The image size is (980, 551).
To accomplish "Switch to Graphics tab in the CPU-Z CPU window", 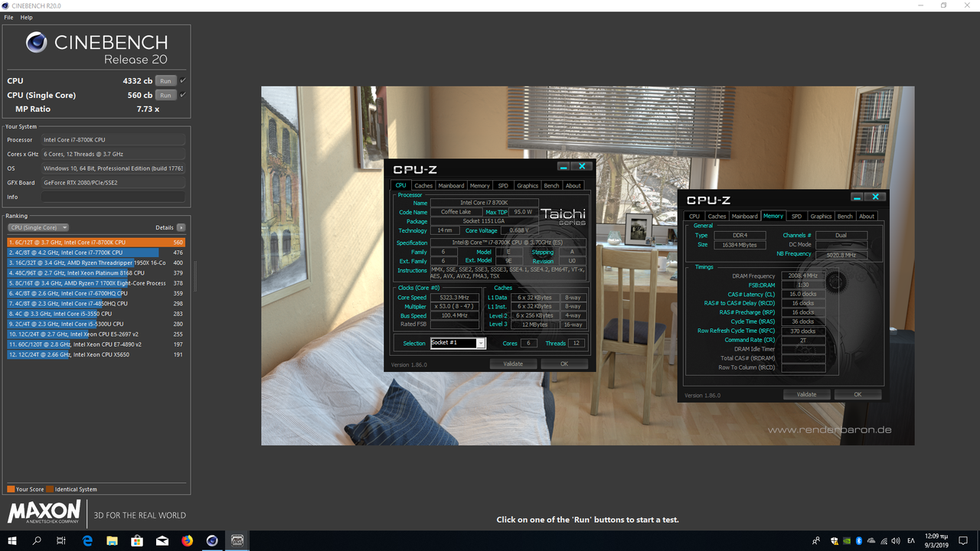I will pyautogui.click(x=528, y=185).
